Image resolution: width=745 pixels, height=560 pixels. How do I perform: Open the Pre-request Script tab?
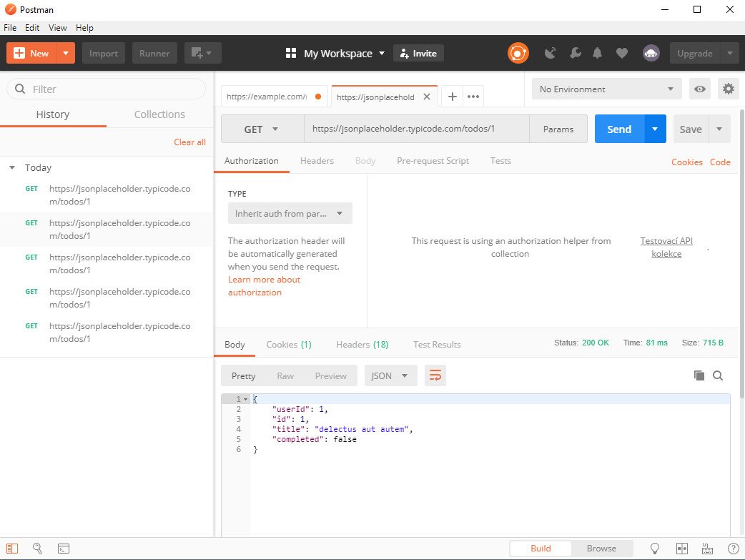[433, 161]
